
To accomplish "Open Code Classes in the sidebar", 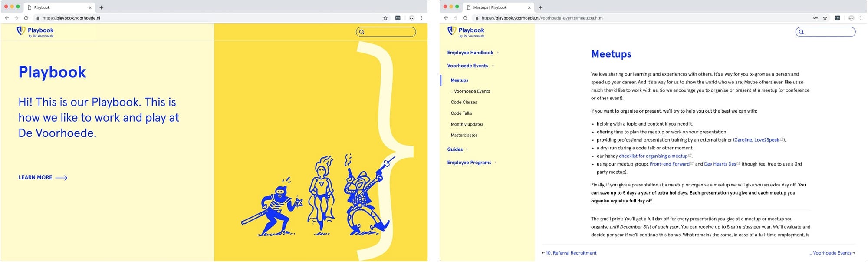I will point(464,102).
